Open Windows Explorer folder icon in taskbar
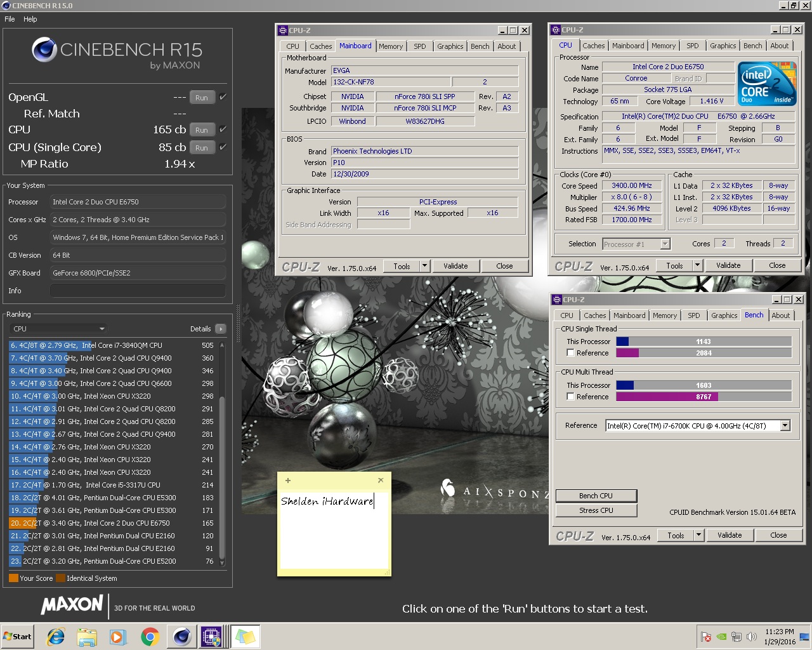The width and height of the screenshot is (812, 650). [x=87, y=637]
